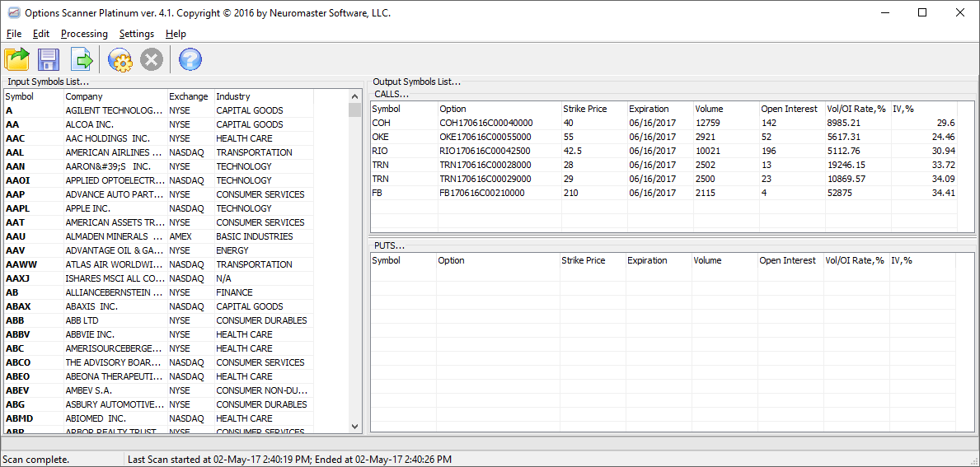The image size is (980, 467).
Task: Select ABIOMED INC. row
Action: click(x=159, y=418)
